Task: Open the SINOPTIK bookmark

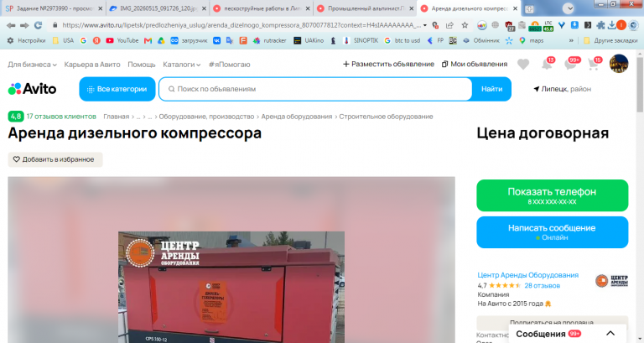Action: click(x=361, y=40)
